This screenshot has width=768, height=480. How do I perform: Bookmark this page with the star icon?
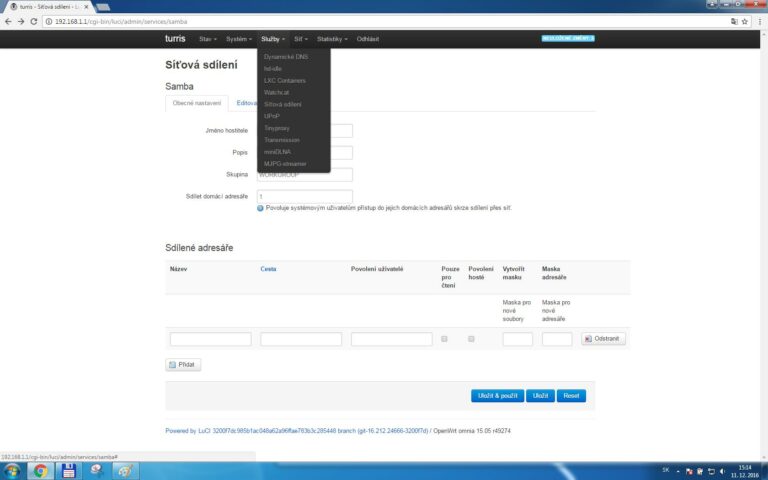744,22
